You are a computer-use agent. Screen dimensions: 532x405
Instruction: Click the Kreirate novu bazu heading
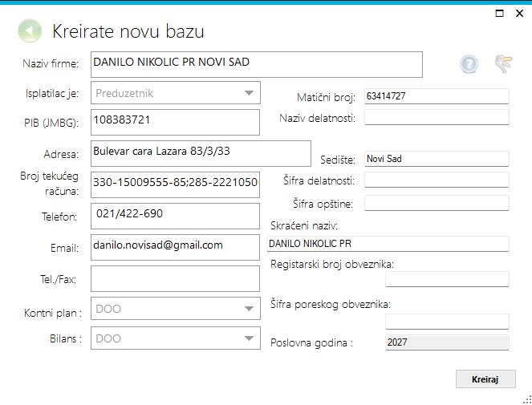click(x=128, y=31)
